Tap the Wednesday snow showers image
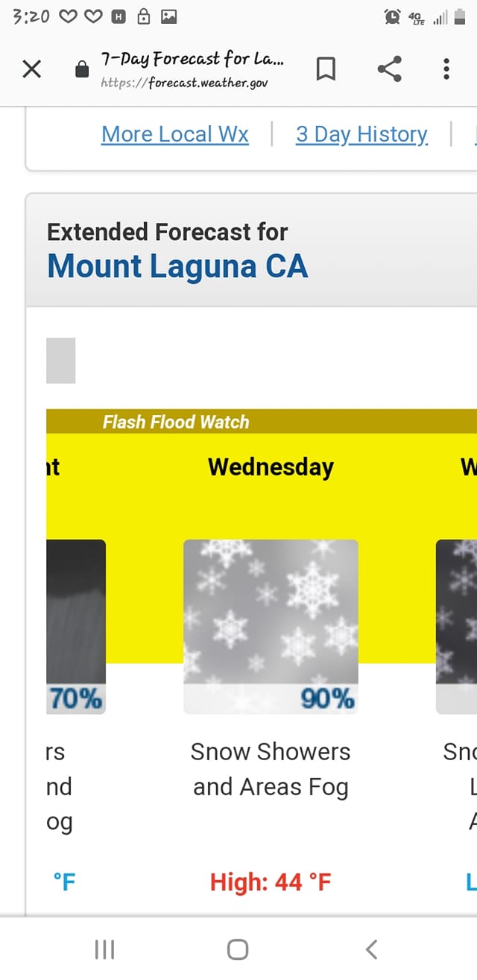This screenshot has width=477, height=980. click(271, 627)
